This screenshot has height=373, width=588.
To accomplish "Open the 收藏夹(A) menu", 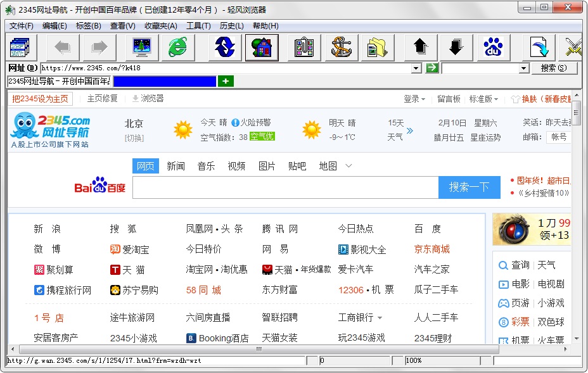I will tap(161, 26).
